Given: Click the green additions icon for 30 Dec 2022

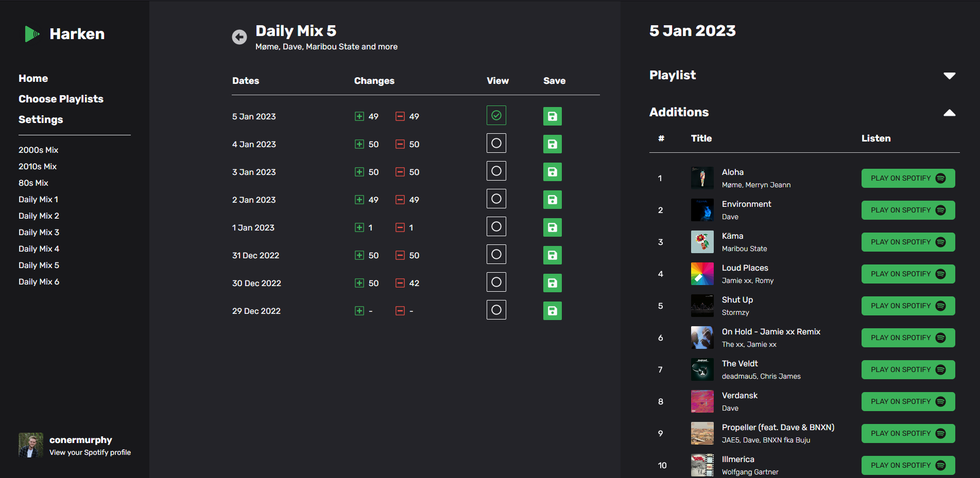Looking at the screenshot, I should (x=359, y=283).
